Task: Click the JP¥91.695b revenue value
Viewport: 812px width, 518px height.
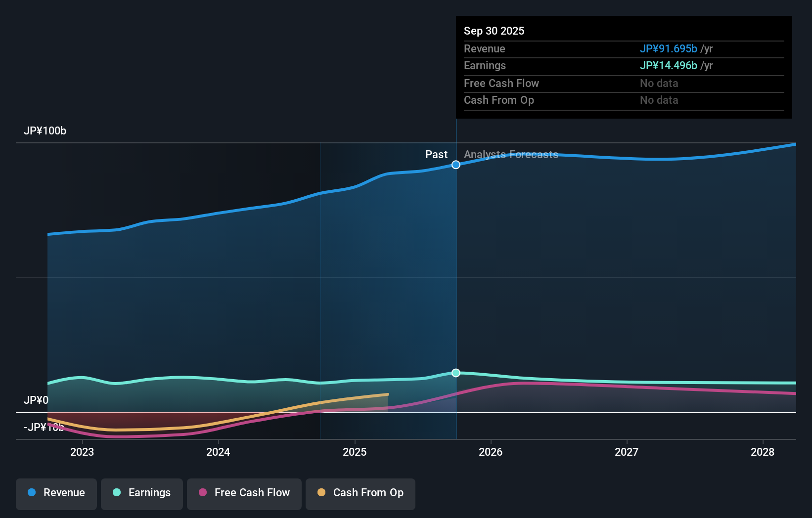Action: pos(669,49)
